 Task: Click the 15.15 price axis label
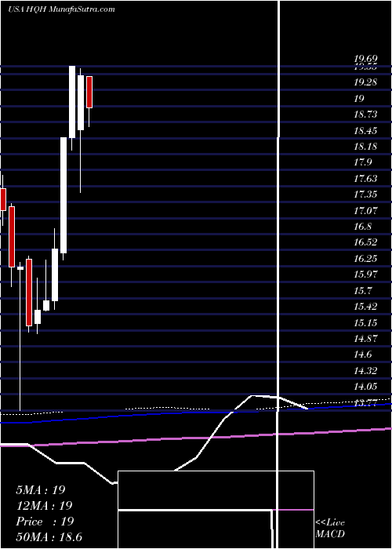click(365, 322)
